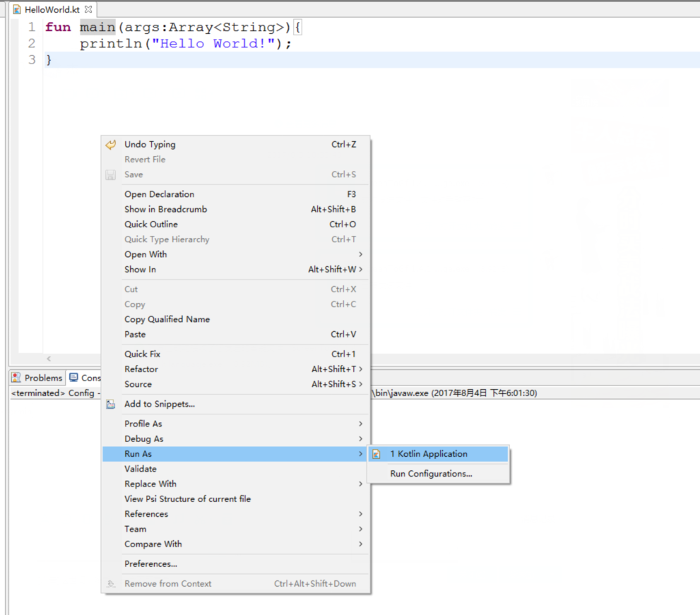Open the References entry
Viewport: 700px width, 615px height.
(236, 514)
